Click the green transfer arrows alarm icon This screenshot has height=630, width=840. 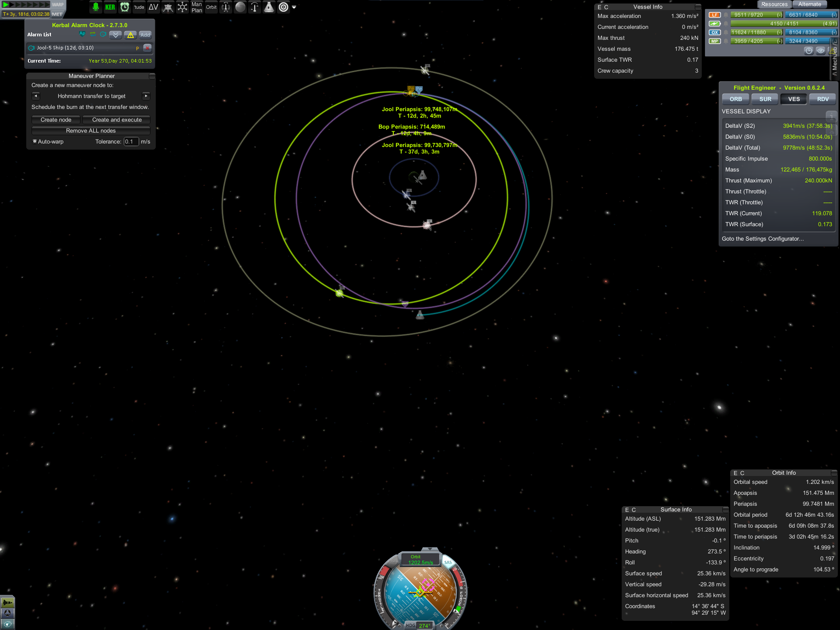(x=93, y=34)
